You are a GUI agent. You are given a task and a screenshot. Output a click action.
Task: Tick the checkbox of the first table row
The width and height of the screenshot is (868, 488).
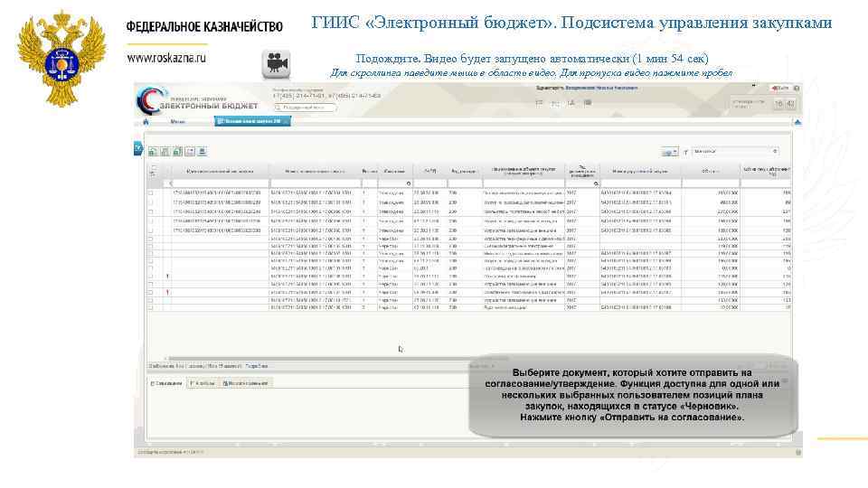click(151, 193)
